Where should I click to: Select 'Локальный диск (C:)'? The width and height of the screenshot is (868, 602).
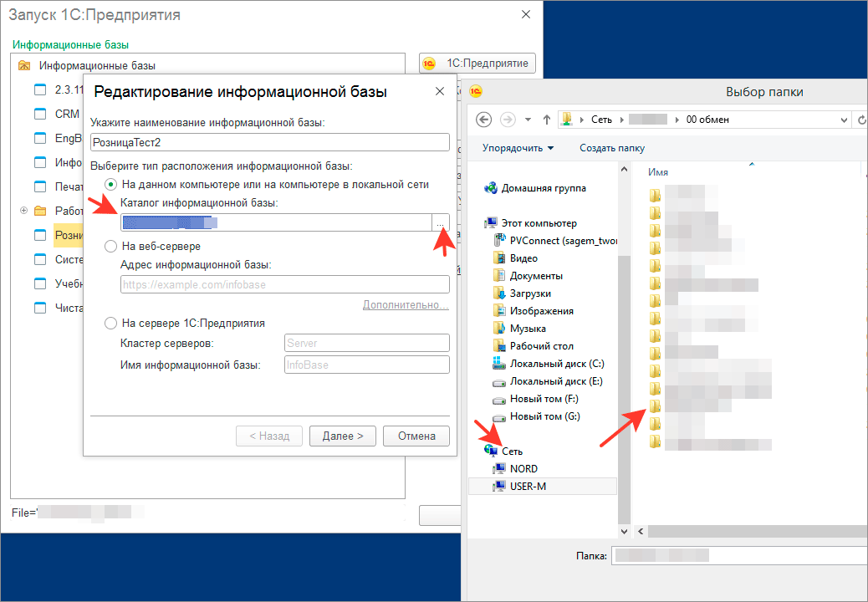548,364
